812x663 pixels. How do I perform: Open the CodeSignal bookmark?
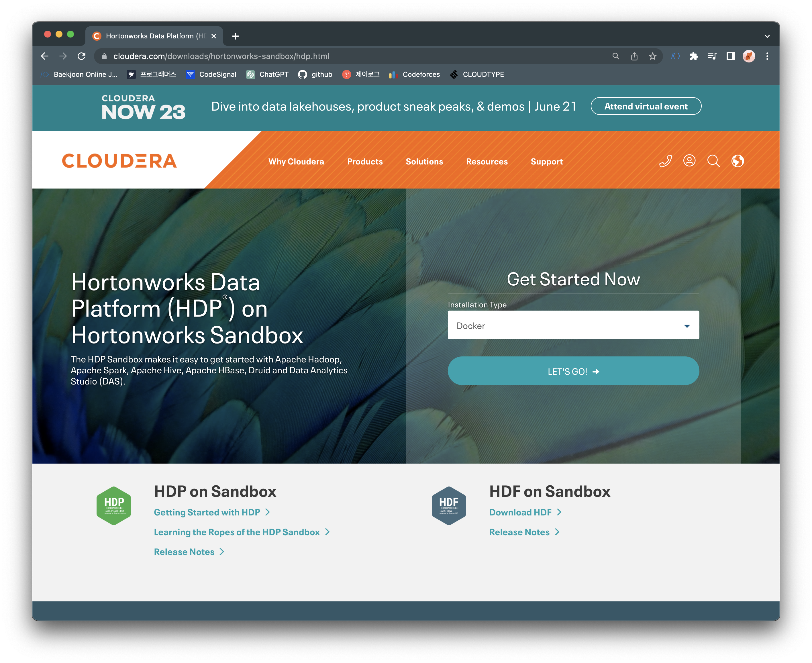pos(211,74)
